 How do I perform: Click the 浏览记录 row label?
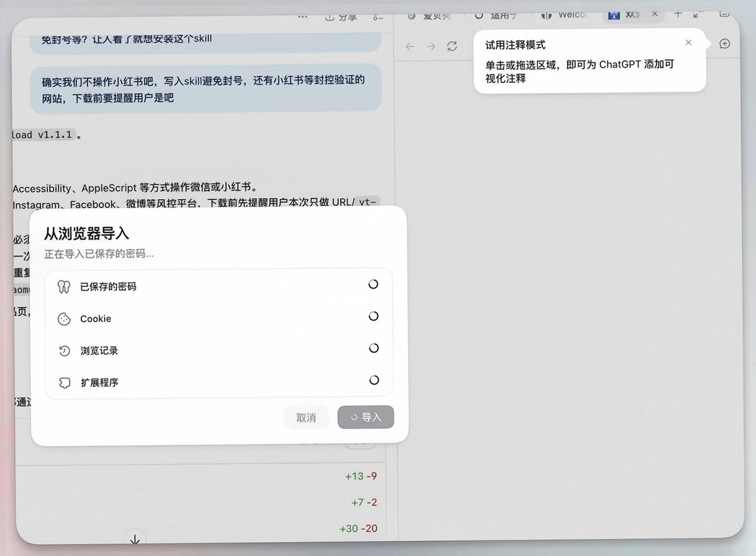pos(99,350)
